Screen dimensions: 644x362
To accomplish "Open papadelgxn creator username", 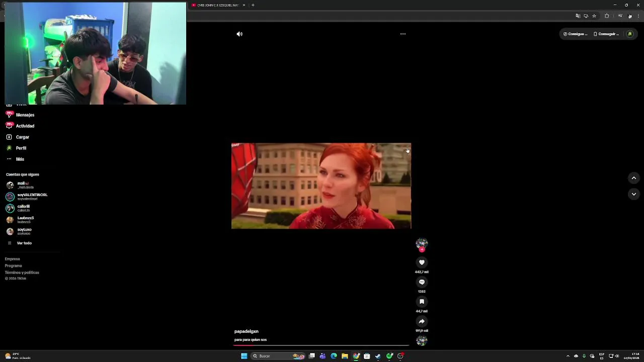I will tap(247, 331).
